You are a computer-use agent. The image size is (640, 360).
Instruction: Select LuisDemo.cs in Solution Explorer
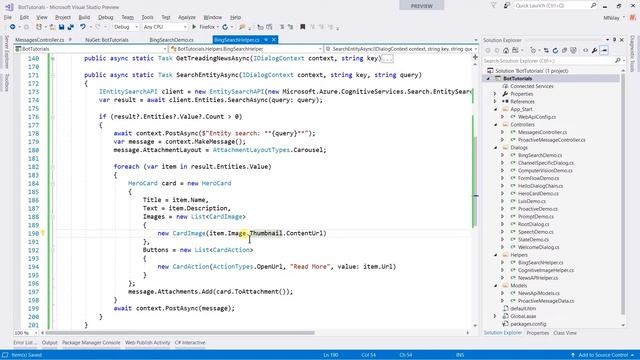[x=531, y=201]
